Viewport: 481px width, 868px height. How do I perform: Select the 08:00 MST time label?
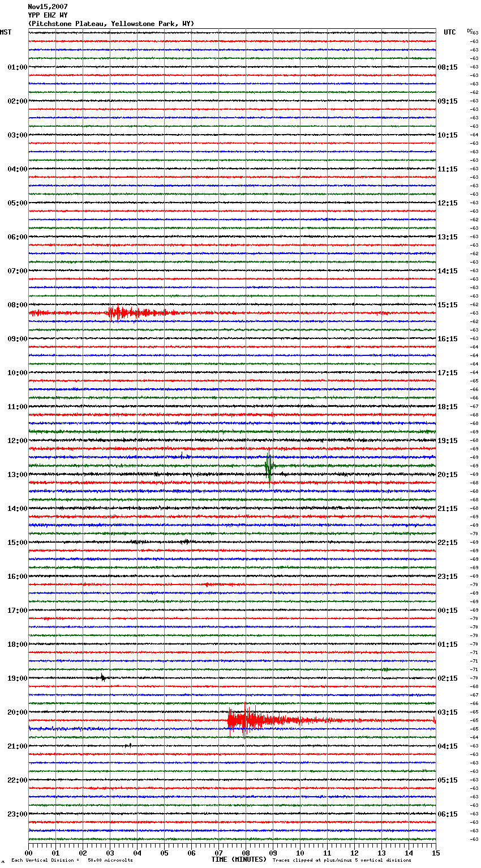click(x=17, y=305)
